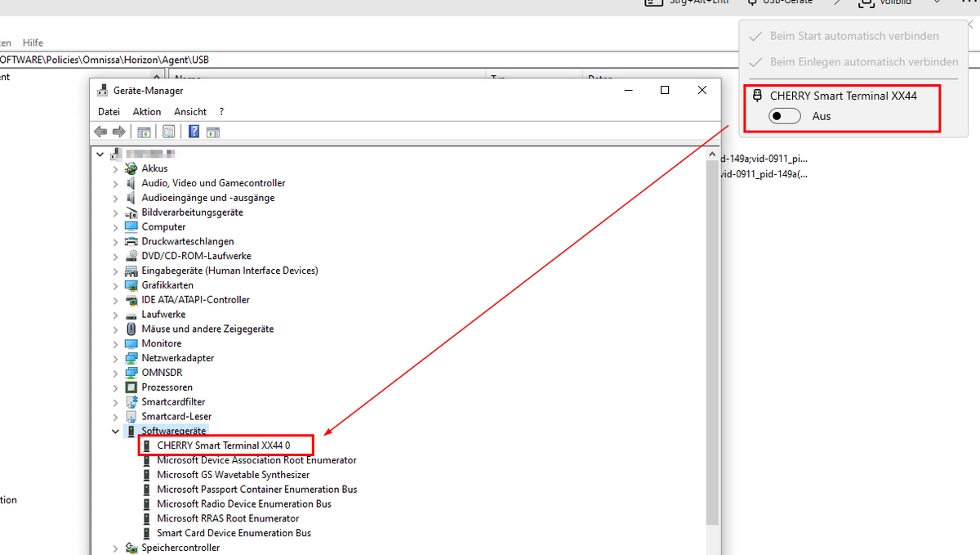The width and height of the screenshot is (980, 555).
Task: Click the Geräte-Manager title bar icon
Action: [102, 91]
